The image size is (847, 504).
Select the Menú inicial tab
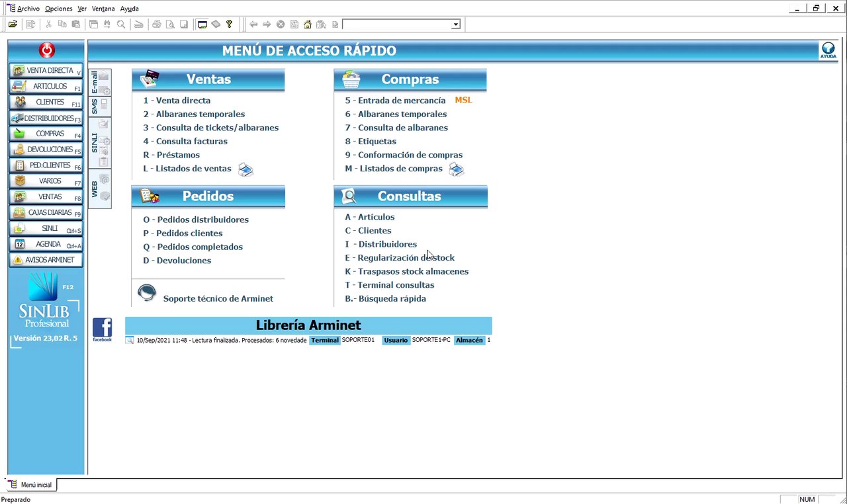coord(30,485)
